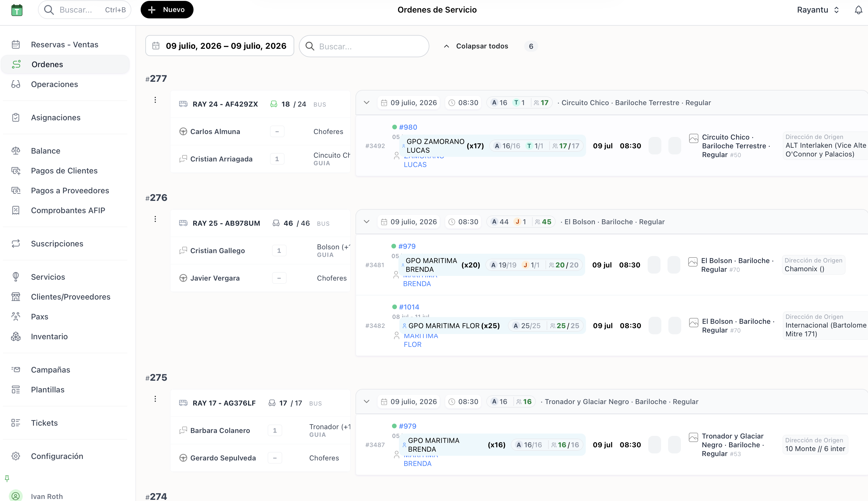Click Gerardo Sepulveda driver name

(x=223, y=458)
